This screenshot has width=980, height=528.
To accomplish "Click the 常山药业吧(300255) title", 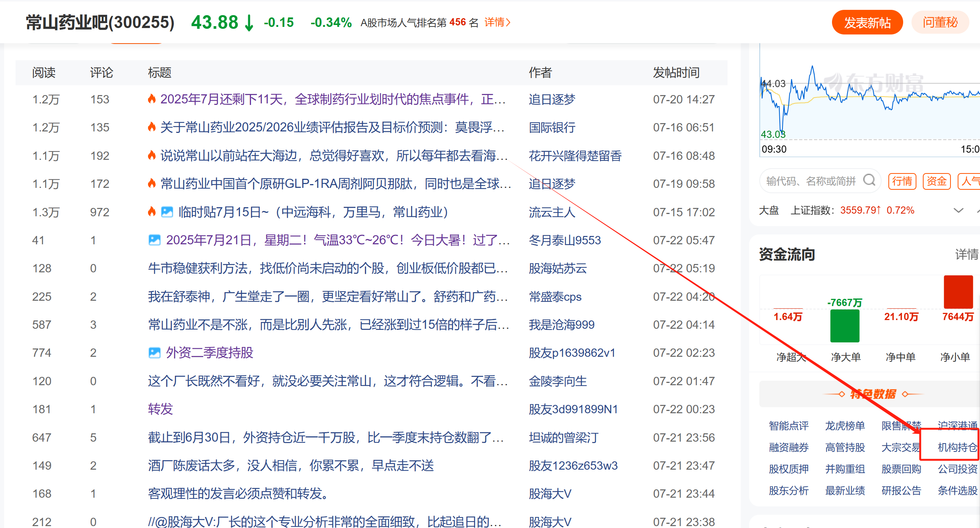I will click(x=100, y=22).
